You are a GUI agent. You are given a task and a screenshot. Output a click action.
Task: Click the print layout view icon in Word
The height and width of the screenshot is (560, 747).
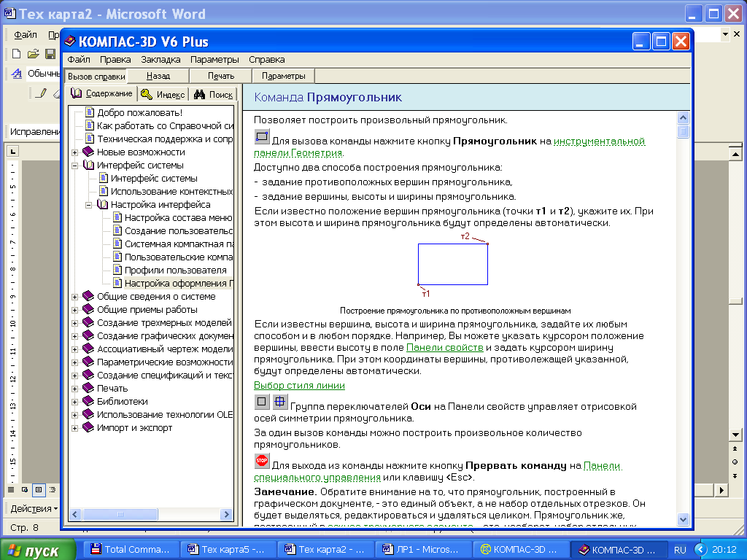pos(39,489)
